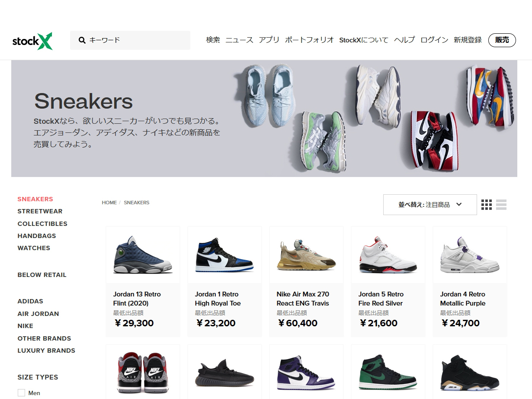
Task: Open the 並べ替え: 注目商品 sort dropdown
Action: tap(430, 205)
